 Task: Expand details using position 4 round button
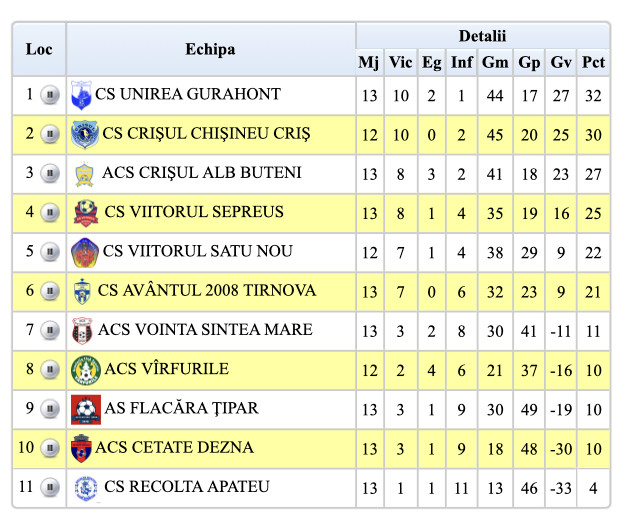pyautogui.click(x=49, y=214)
